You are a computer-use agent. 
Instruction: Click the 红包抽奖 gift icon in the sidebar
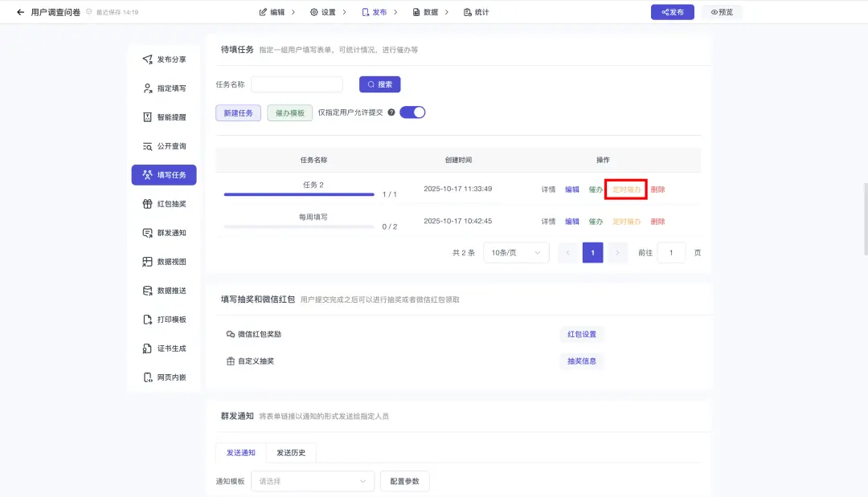tap(147, 204)
